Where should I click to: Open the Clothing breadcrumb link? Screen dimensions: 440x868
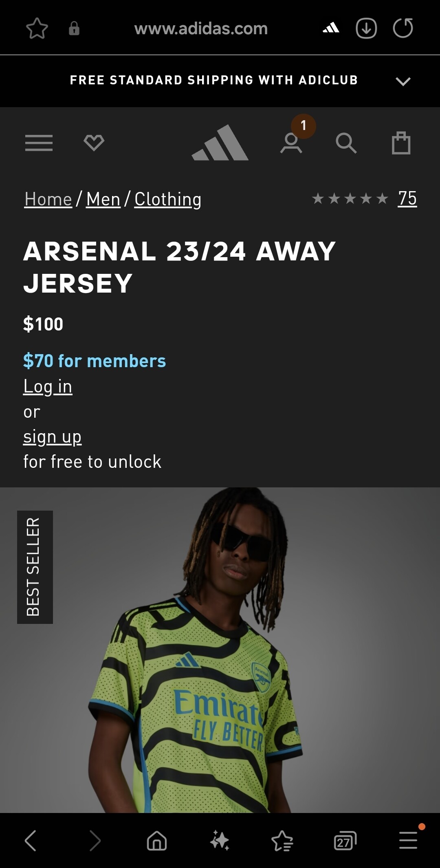coord(168,199)
